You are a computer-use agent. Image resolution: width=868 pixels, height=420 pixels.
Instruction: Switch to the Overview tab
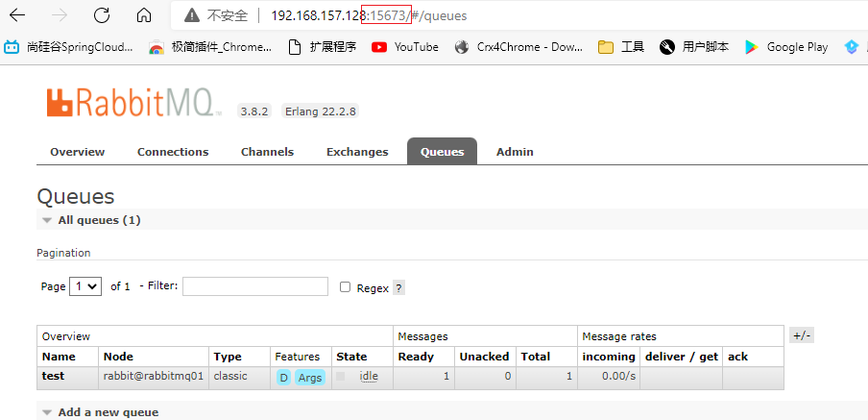(x=78, y=152)
